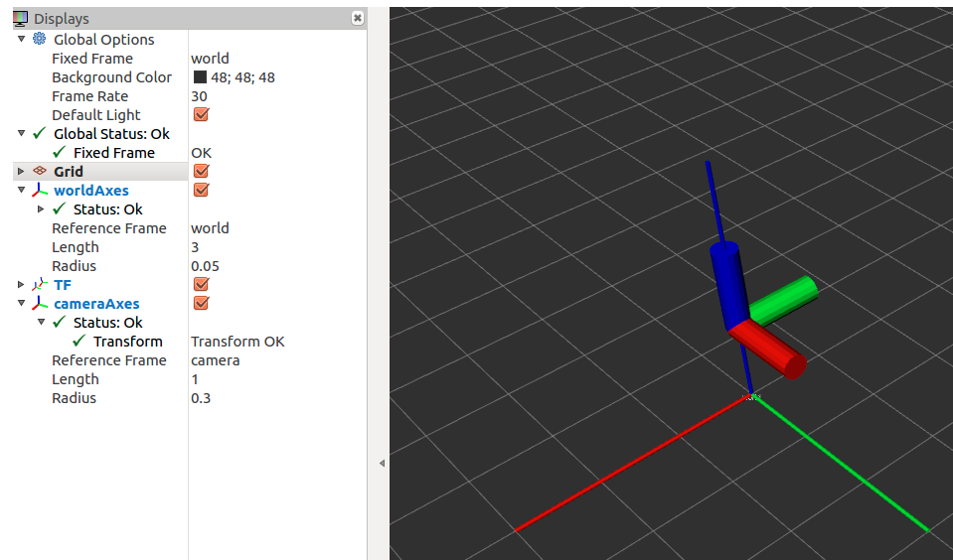This screenshot has height=560, width=953.
Task: Click the Frame Rate property label
Action: [x=90, y=96]
